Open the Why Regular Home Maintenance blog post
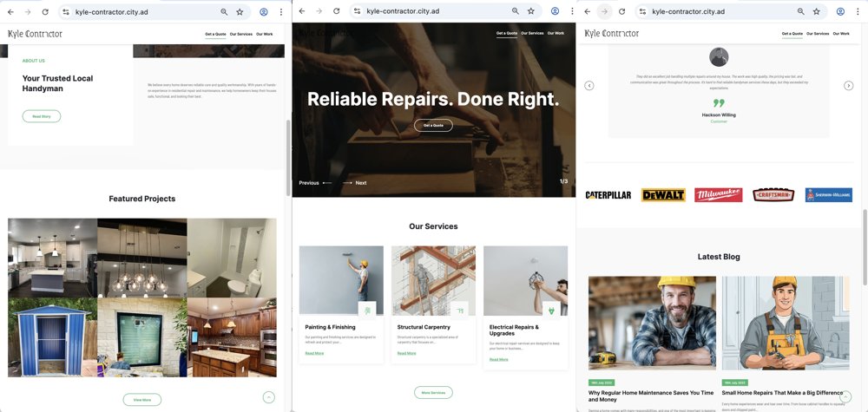 pos(651,396)
